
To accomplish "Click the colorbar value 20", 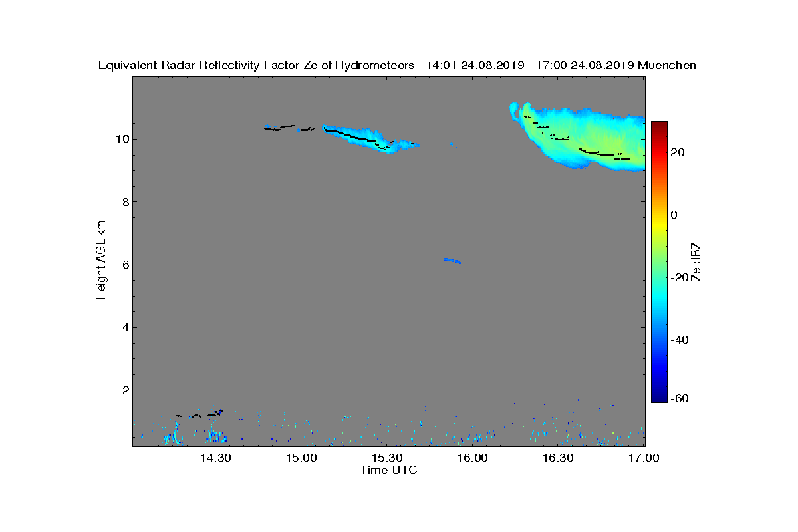I will (678, 152).
